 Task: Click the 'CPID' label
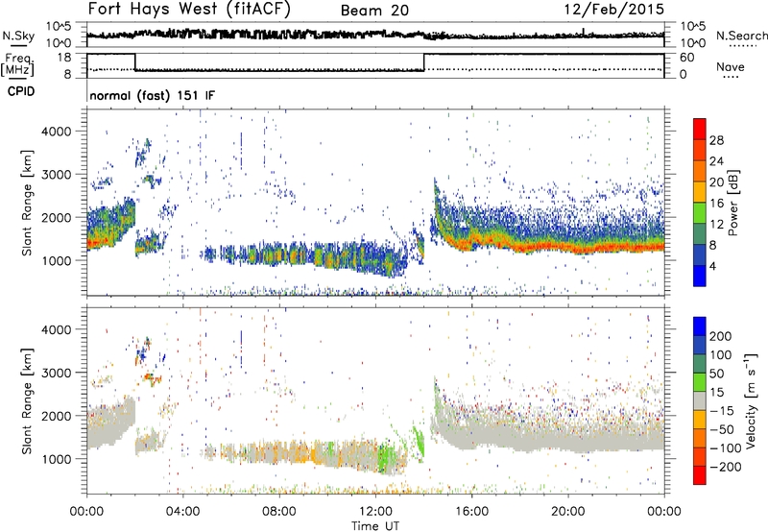point(21,91)
